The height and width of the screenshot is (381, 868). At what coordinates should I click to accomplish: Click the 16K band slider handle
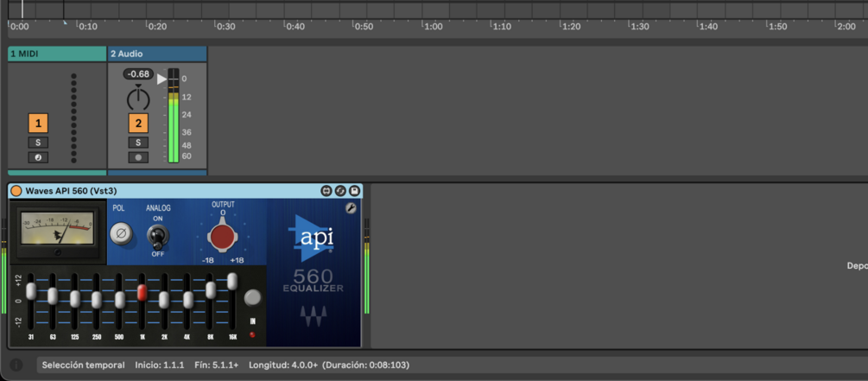click(x=232, y=282)
